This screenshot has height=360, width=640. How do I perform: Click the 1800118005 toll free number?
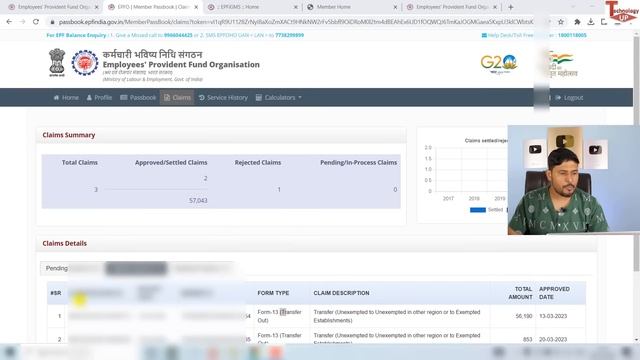coord(572,36)
